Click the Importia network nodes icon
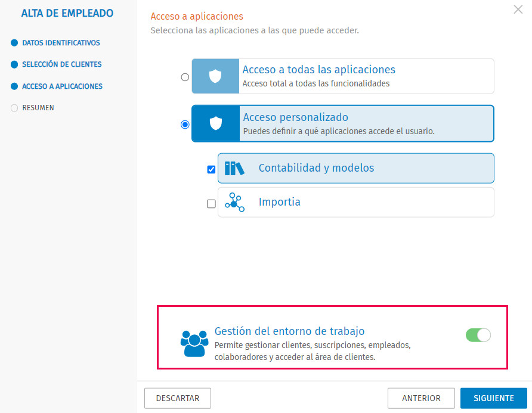Viewport: 532px width, 413px height. pos(234,202)
